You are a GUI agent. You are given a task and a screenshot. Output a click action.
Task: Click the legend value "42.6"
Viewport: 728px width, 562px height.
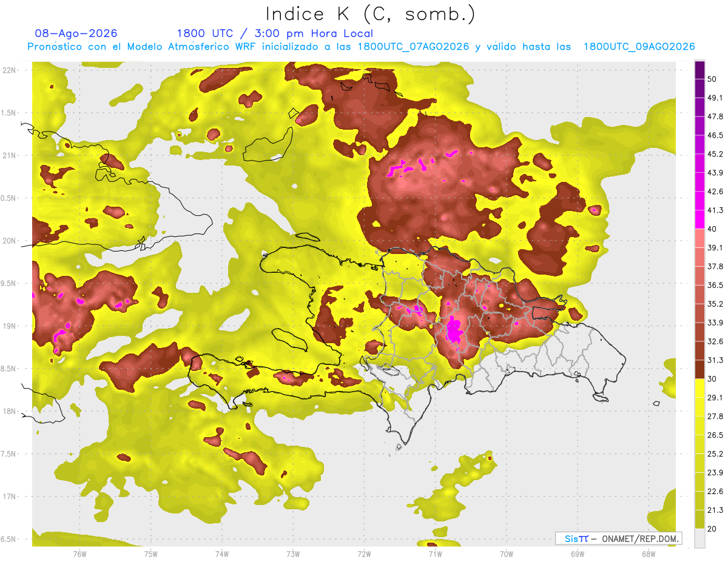pyautogui.click(x=715, y=192)
